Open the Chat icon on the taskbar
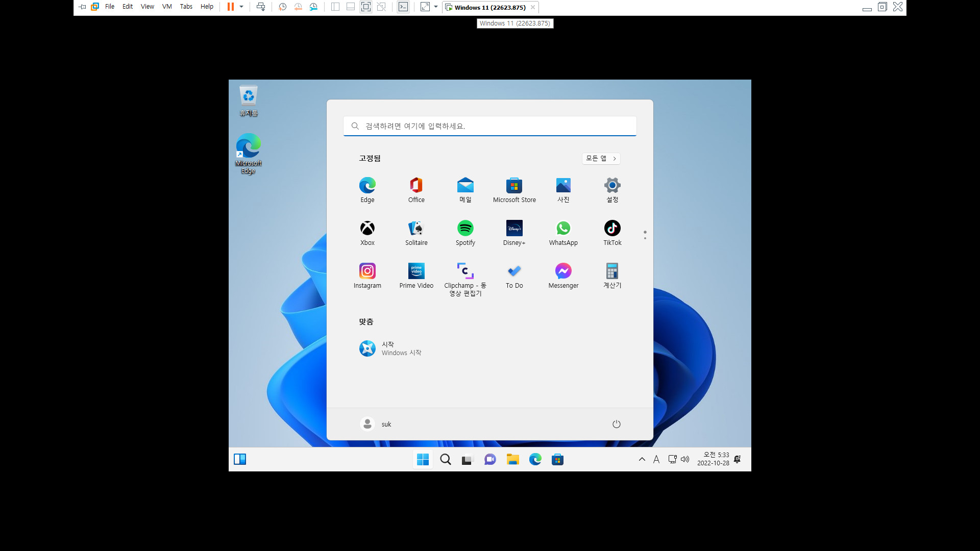The image size is (980, 551). [x=490, y=460]
